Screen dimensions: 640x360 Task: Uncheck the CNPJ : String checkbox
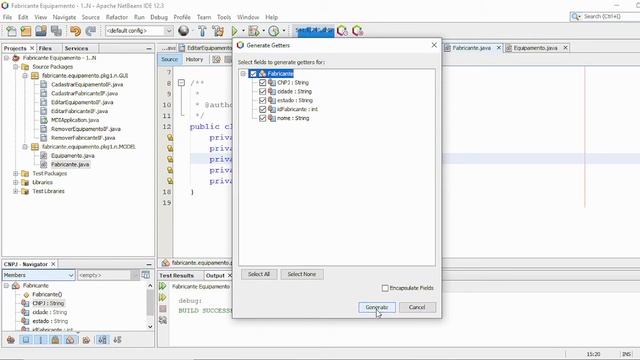click(262, 83)
